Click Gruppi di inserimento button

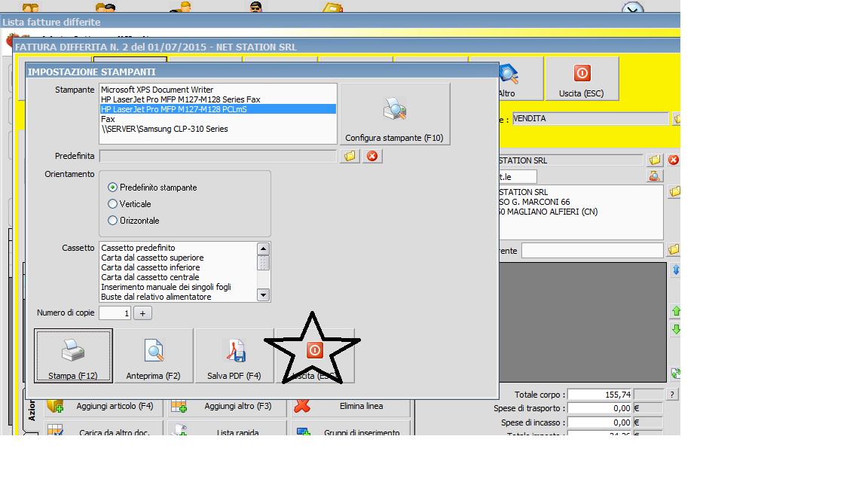(x=350, y=429)
